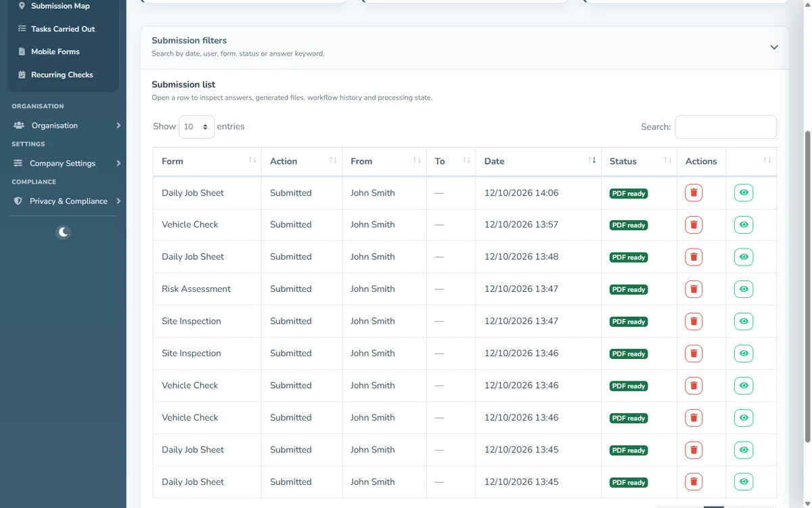Click the Vehicle Check 13:57 form name

pyautogui.click(x=190, y=225)
